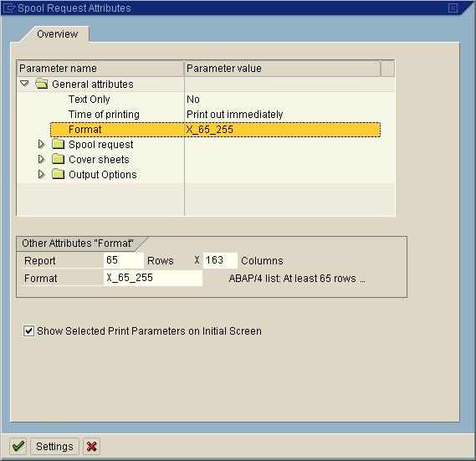Click the Format input field X_65_255
The image size is (476, 461).
153,278
